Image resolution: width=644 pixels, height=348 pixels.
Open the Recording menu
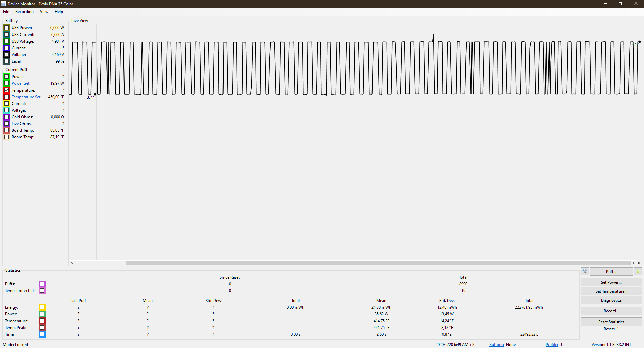point(24,12)
